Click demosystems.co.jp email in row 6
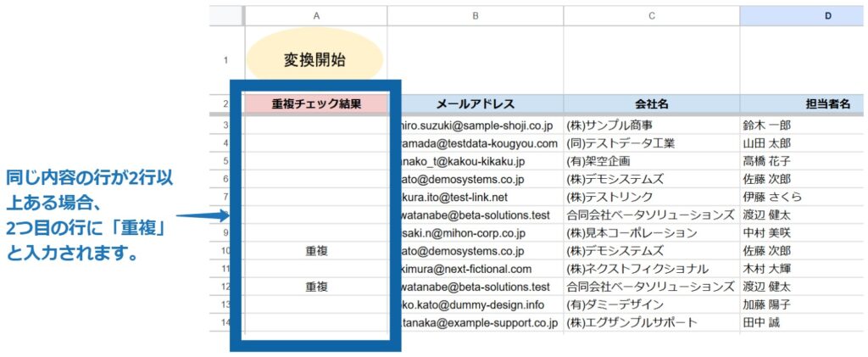The height and width of the screenshot is (357, 868). [463, 179]
